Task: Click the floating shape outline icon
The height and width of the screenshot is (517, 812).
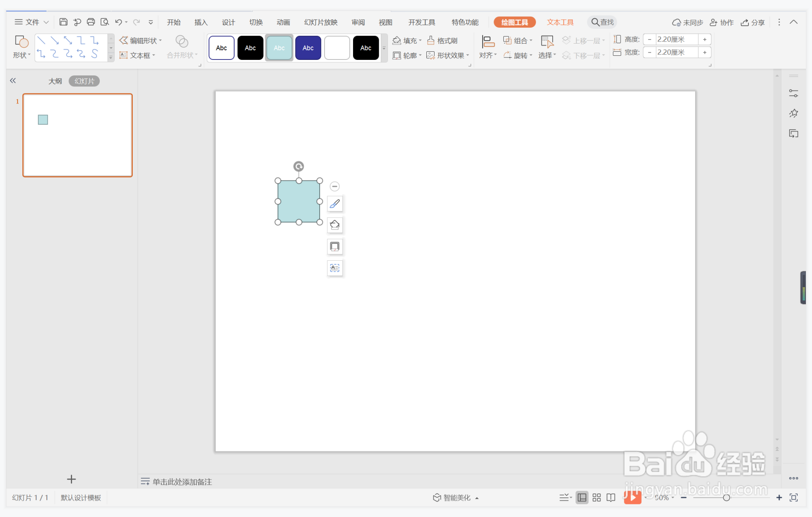Action: click(335, 246)
